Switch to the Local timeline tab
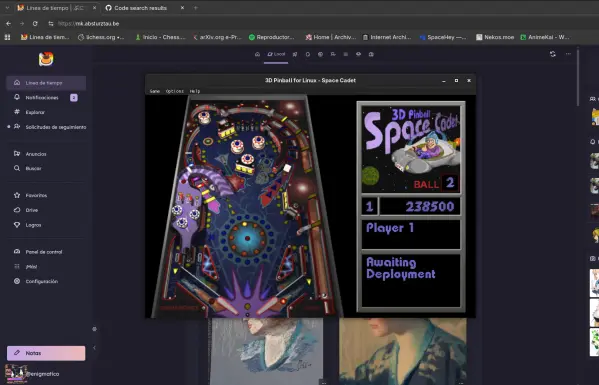Screen dimensions: 599x385 click(276, 54)
